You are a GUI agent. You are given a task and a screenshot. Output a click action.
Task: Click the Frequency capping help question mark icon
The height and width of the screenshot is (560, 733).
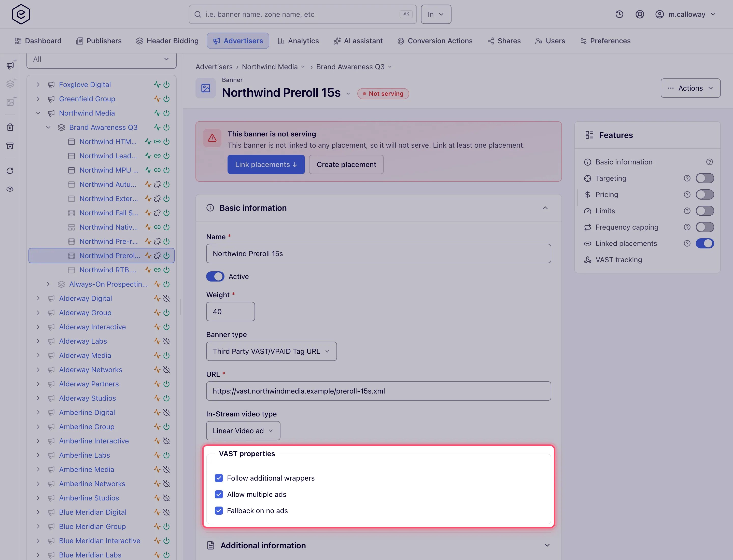pos(687,227)
